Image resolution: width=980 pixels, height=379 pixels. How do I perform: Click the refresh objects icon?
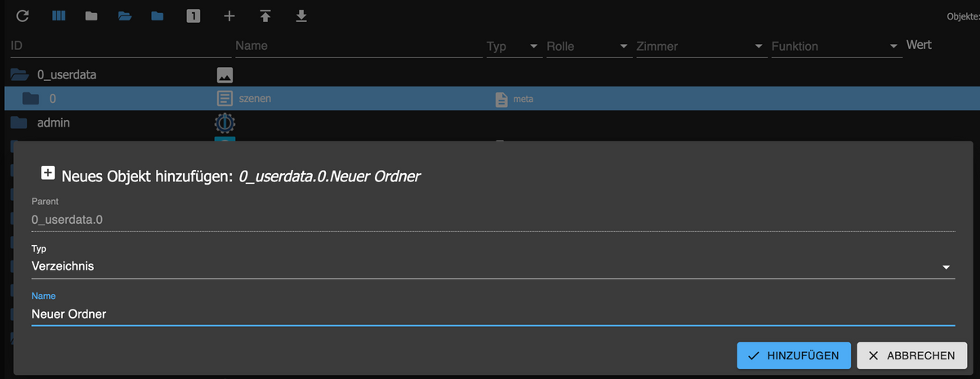(x=23, y=16)
